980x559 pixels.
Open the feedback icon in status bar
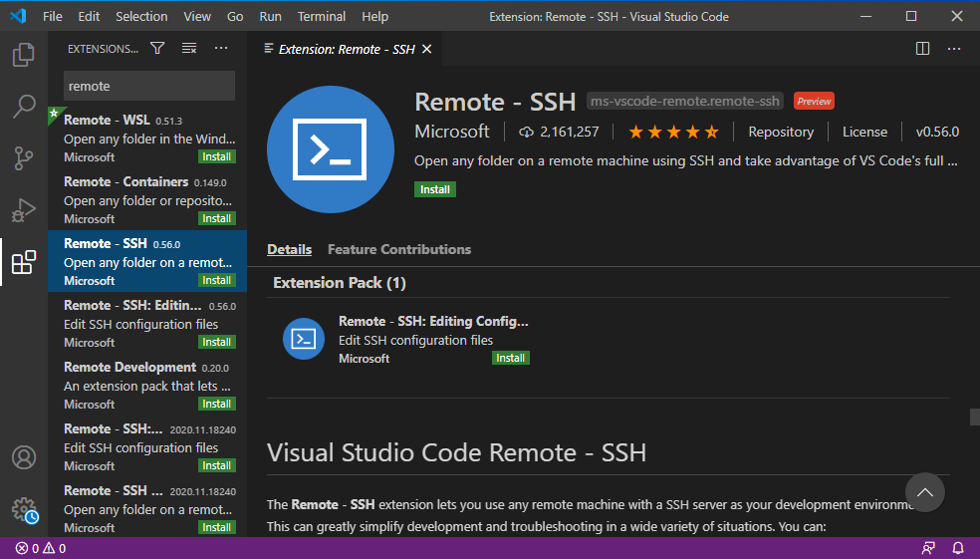928,548
